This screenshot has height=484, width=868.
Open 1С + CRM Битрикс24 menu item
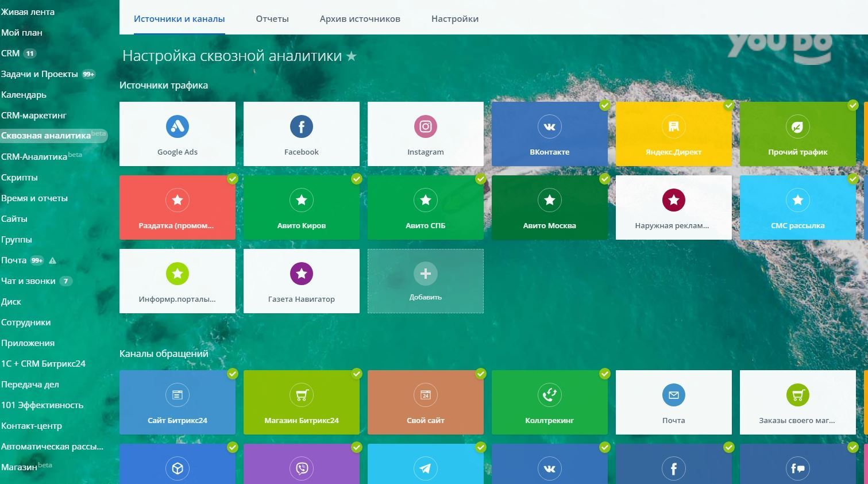pos(43,364)
